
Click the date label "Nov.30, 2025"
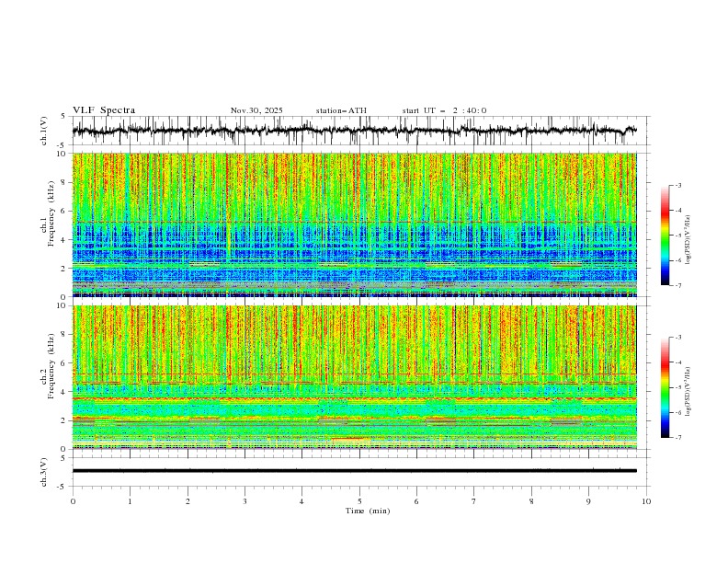[x=256, y=110]
